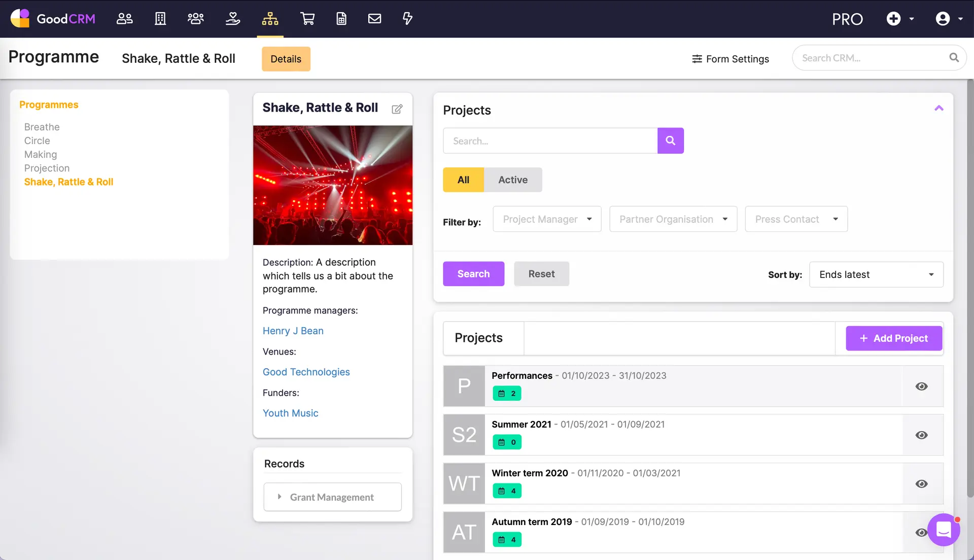Open the GoodCRM logo icon
The height and width of the screenshot is (560, 974).
click(x=20, y=18)
